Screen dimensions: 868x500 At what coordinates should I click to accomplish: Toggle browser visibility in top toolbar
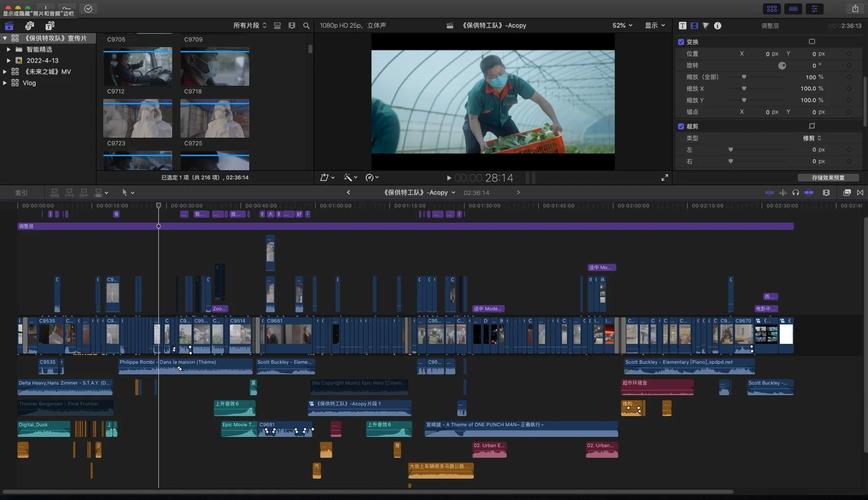point(772,9)
